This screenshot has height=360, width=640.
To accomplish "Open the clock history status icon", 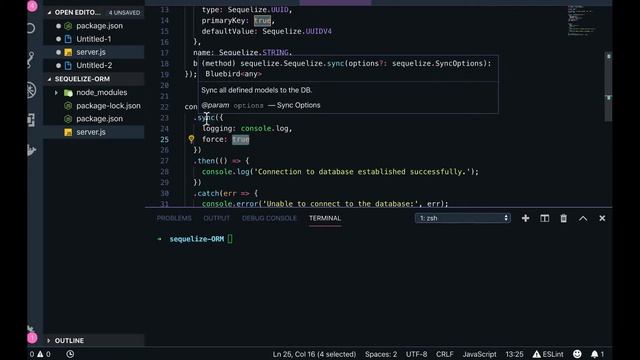I will (x=70, y=354).
